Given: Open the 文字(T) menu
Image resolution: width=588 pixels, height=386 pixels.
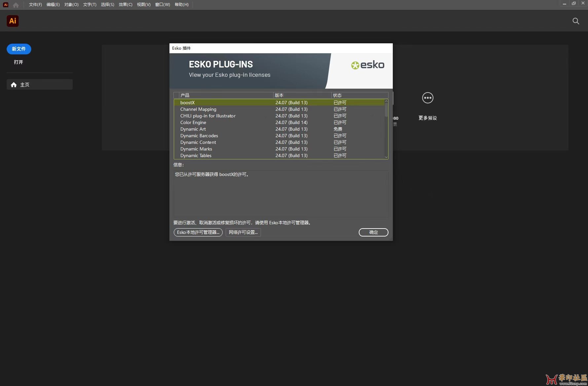Looking at the screenshot, I should pos(90,5).
